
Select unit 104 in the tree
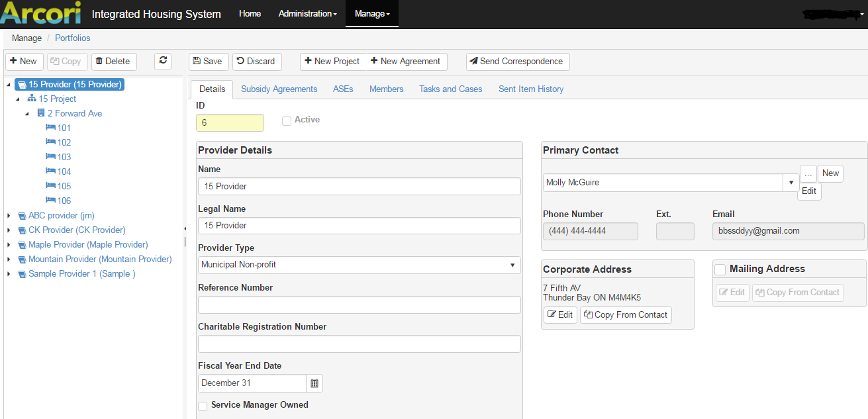(64, 171)
